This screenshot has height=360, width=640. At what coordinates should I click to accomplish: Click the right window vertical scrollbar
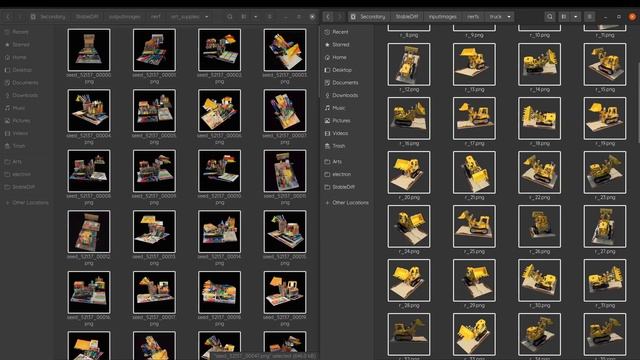click(638, 102)
